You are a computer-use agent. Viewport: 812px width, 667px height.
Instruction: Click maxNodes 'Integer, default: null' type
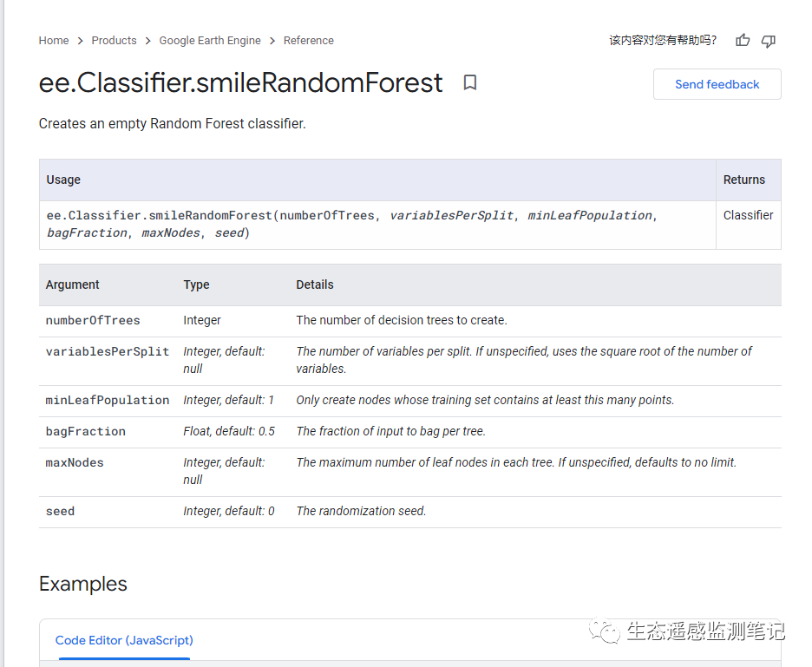[224, 471]
